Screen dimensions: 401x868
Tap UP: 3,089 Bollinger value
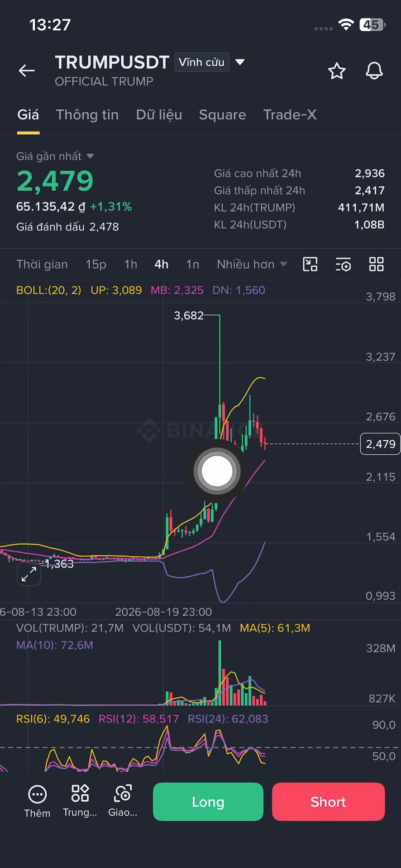(x=116, y=290)
